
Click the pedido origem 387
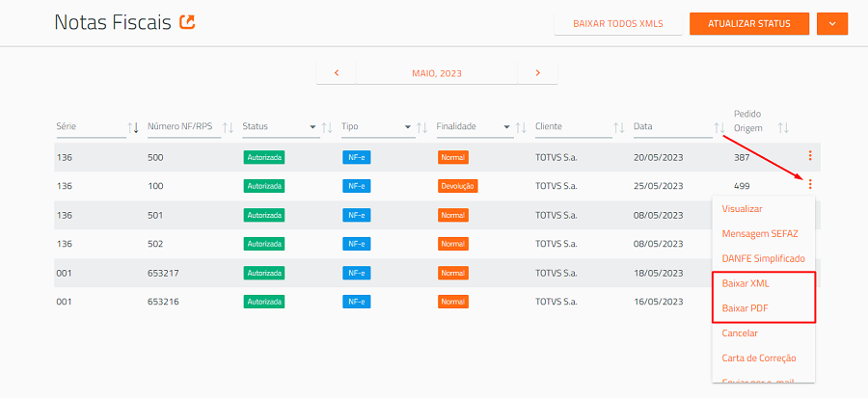pyautogui.click(x=742, y=157)
